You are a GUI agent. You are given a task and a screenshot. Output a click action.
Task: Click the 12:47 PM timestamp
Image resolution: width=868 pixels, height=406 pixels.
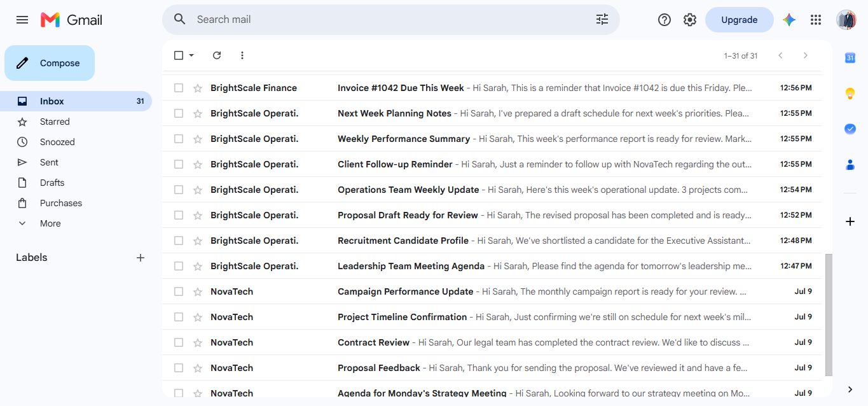pyautogui.click(x=796, y=266)
